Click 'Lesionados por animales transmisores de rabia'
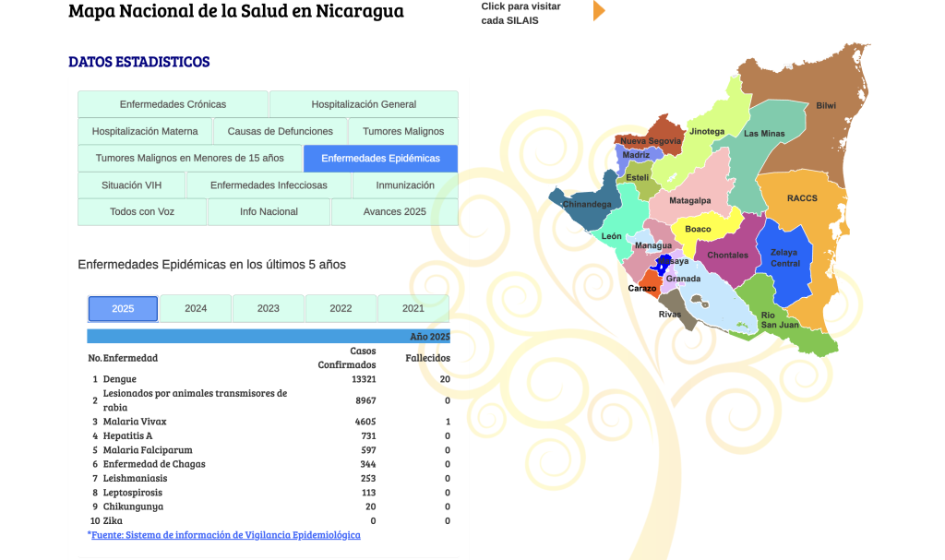The width and height of the screenshot is (945, 560). pyautogui.click(x=195, y=400)
